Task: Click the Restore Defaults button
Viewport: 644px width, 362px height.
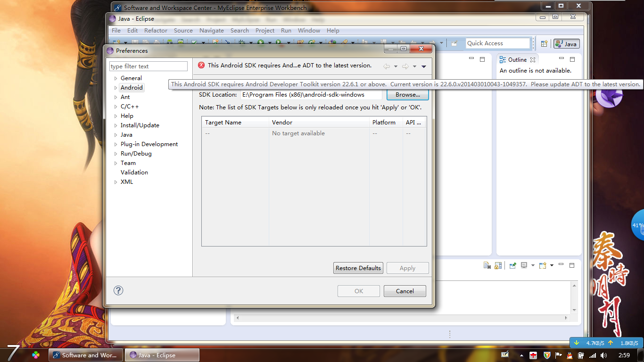Action: pos(358,268)
